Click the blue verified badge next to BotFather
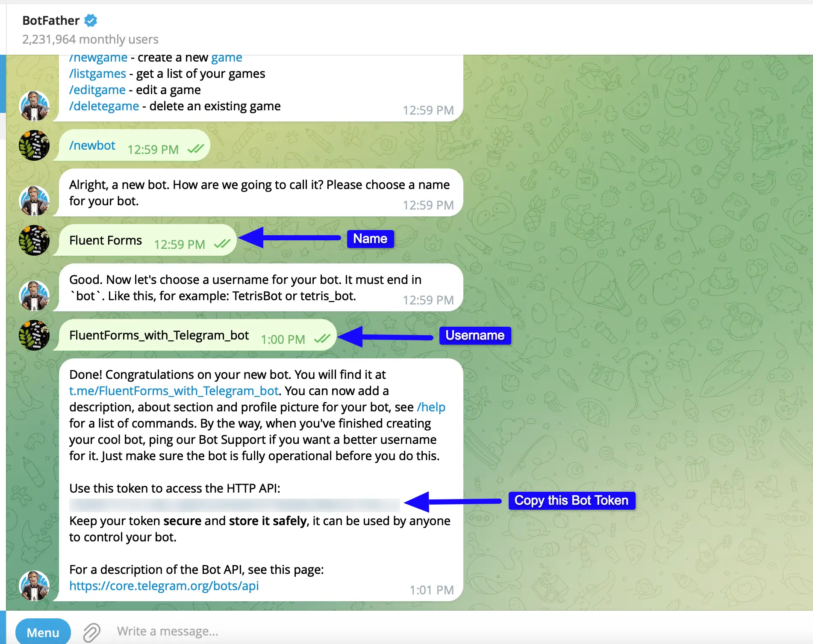Image resolution: width=813 pixels, height=644 pixels. click(91, 20)
